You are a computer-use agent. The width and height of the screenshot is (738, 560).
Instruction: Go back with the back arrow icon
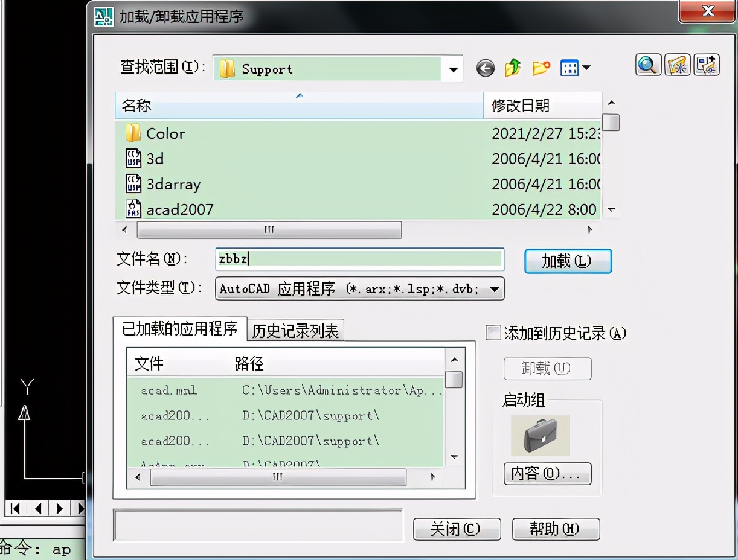coord(485,68)
